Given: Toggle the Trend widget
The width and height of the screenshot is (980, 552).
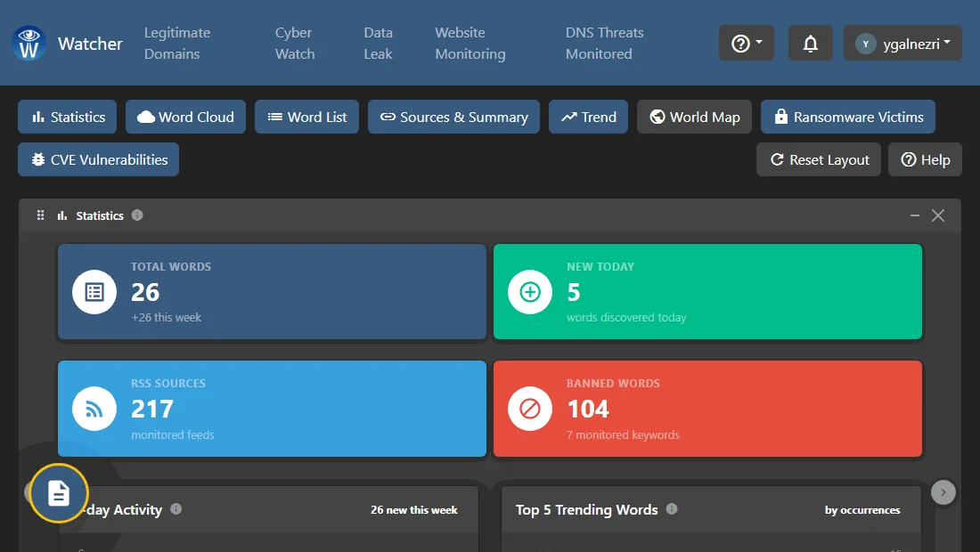Looking at the screenshot, I should coord(588,117).
